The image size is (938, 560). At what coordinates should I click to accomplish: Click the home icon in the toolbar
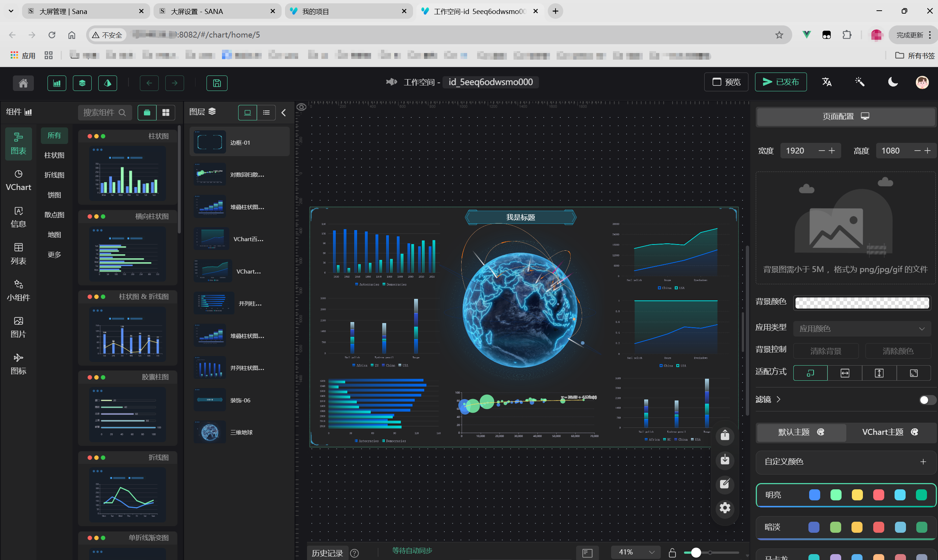pos(24,83)
